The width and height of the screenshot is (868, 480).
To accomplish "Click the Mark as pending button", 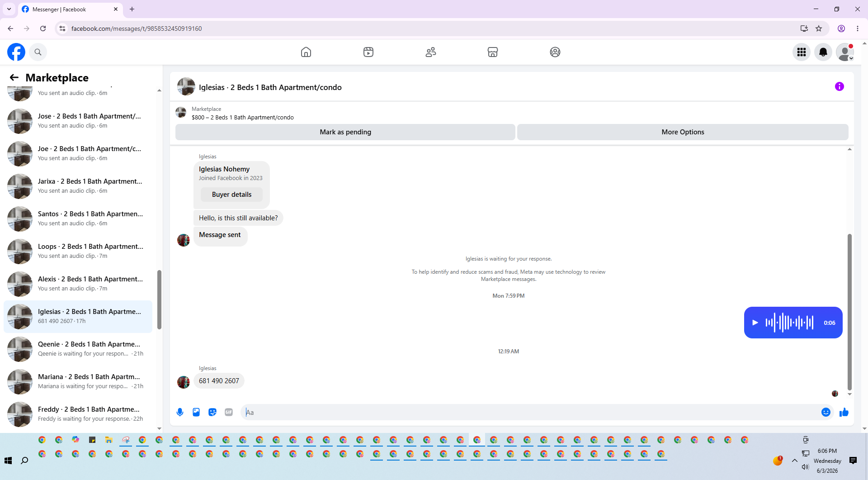I will pos(345,132).
